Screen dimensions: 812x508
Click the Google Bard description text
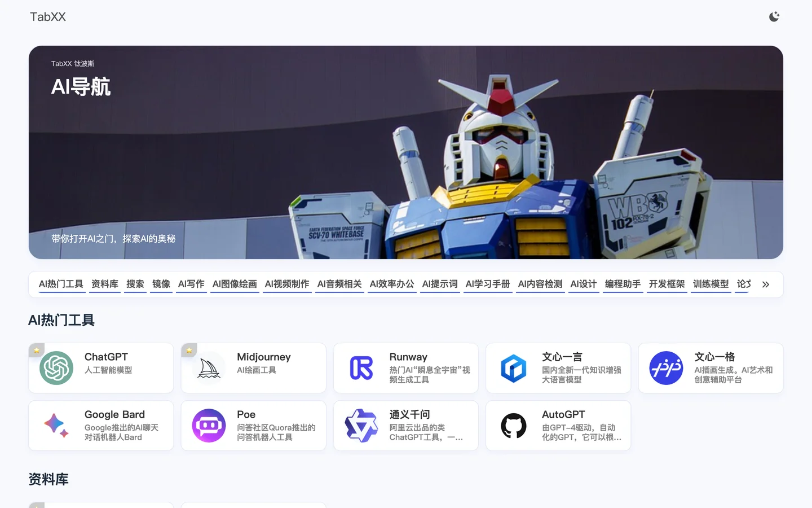(121, 432)
